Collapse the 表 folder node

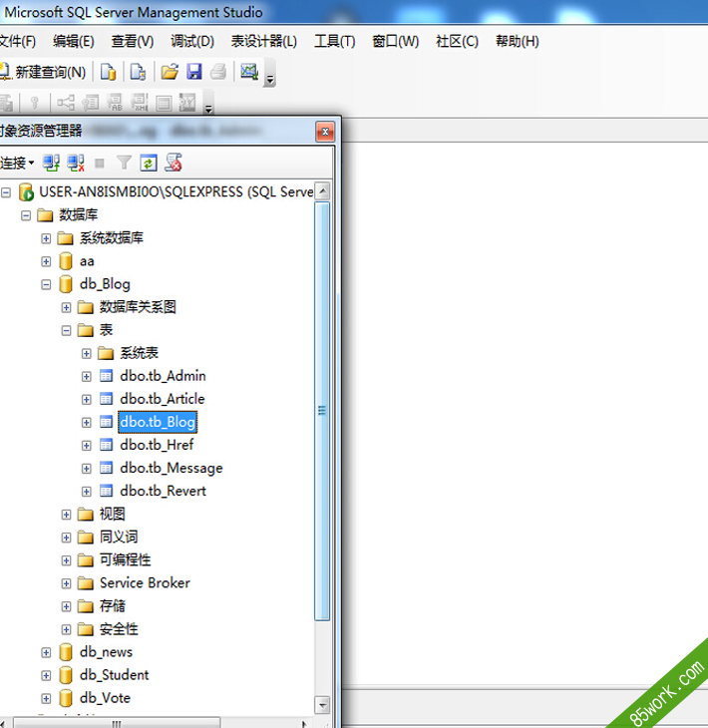[x=67, y=330]
